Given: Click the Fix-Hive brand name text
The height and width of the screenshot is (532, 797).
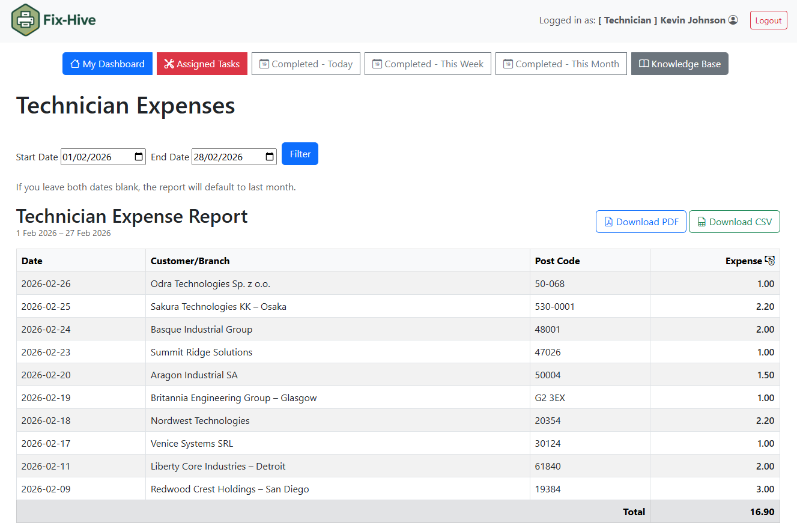Looking at the screenshot, I should (x=70, y=20).
